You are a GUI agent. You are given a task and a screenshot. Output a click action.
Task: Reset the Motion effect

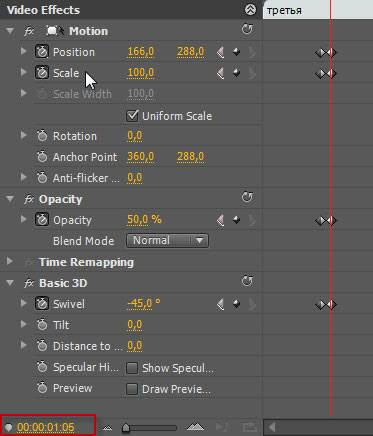tap(247, 29)
